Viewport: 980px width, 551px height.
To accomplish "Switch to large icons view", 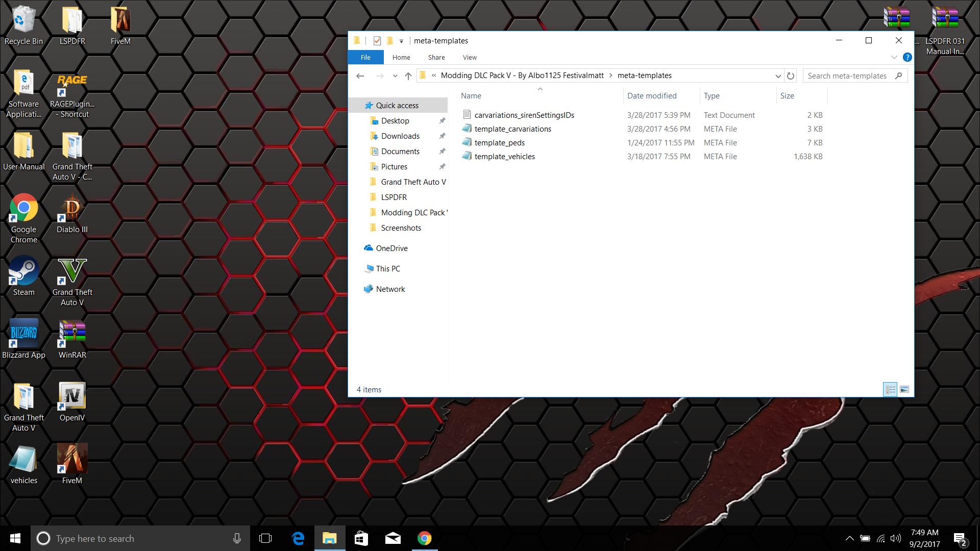I will coord(904,390).
